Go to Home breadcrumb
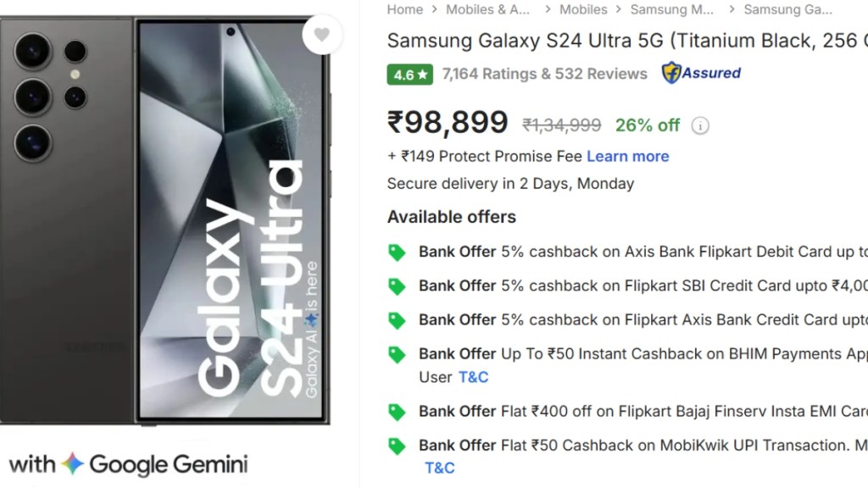This screenshot has width=868, height=488. (x=405, y=9)
